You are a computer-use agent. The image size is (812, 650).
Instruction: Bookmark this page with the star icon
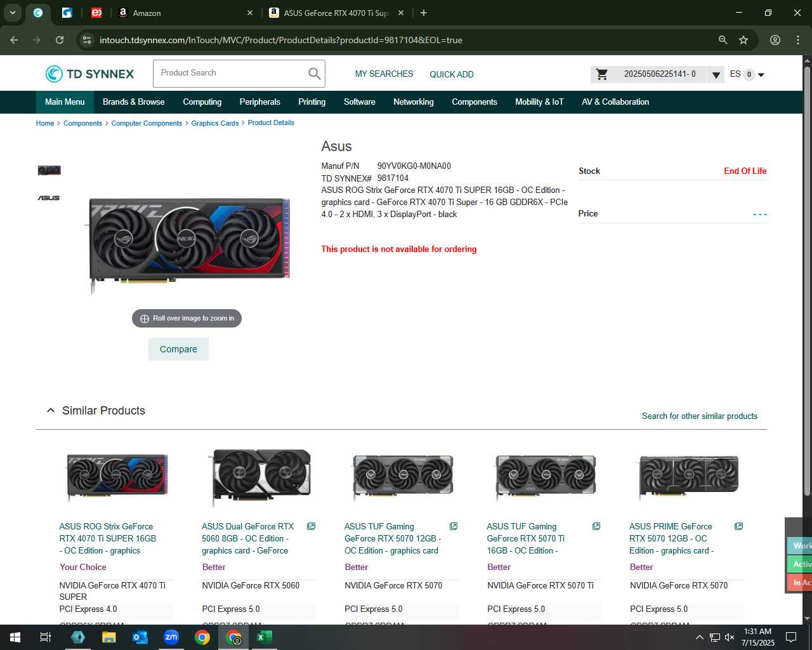[x=743, y=40]
